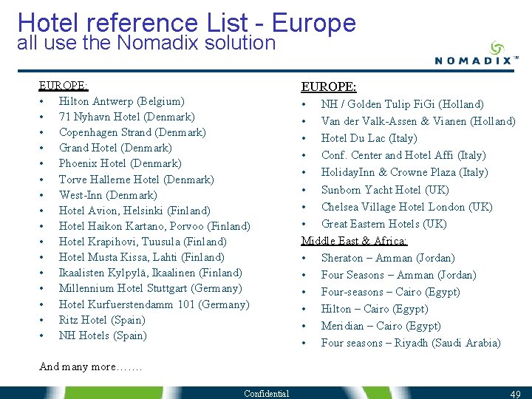Screen dimensions: 532x399
Task: Select 'Hotel Du Lac (Italy)' entry
Action: [369, 138]
